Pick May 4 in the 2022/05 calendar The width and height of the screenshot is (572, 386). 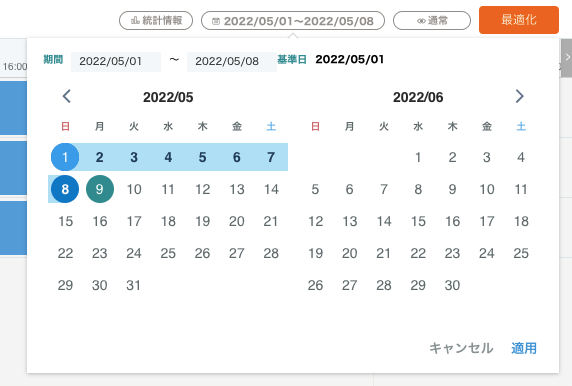click(x=168, y=157)
